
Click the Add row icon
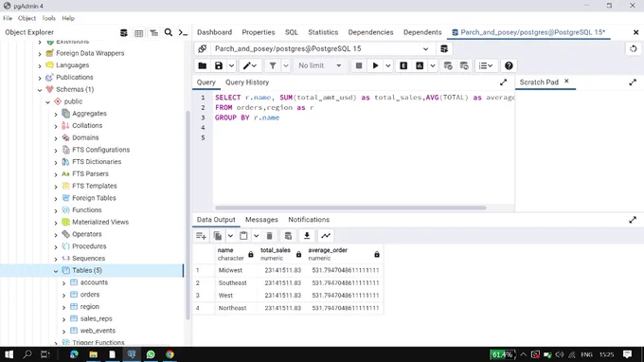(x=201, y=236)
